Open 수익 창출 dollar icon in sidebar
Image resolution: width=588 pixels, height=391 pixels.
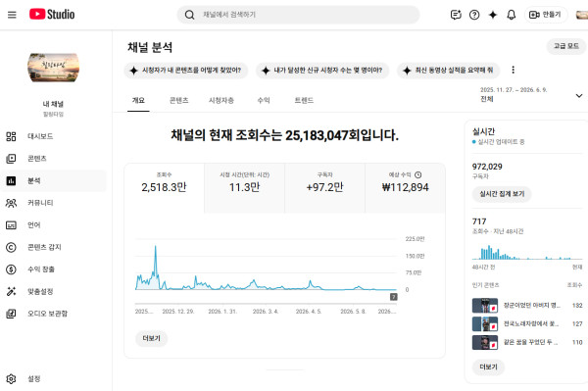point(11,269)
